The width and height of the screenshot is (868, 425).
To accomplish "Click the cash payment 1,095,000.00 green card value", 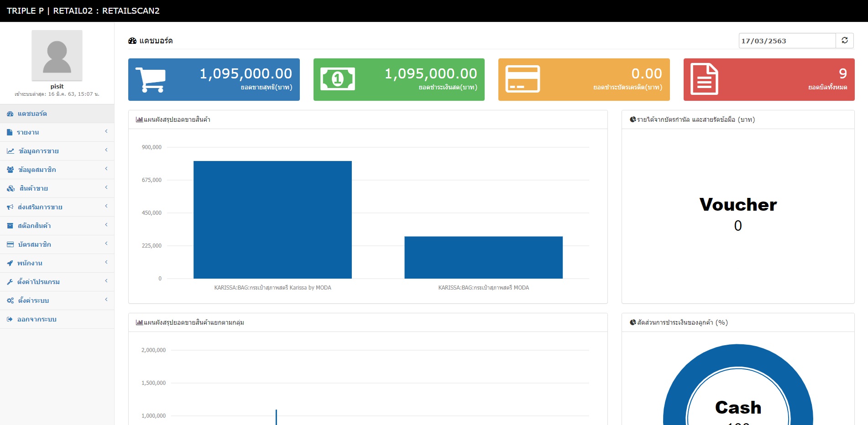I will 431,73.
